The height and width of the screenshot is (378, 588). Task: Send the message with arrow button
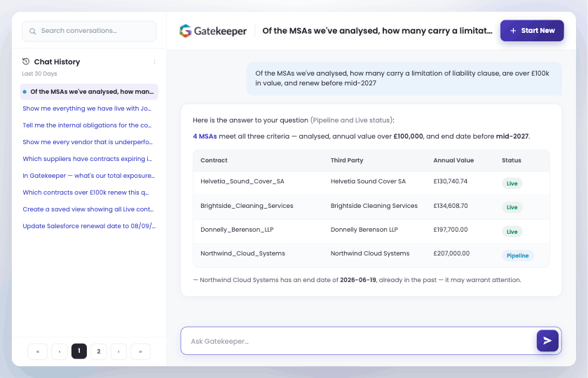pyautogui.click(x=547, y=340)
